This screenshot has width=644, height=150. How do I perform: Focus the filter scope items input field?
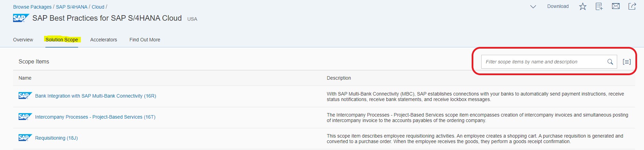(x=544, y=62)
